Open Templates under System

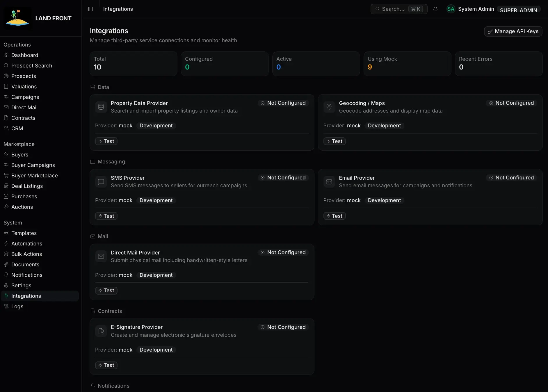coord(40,233)
